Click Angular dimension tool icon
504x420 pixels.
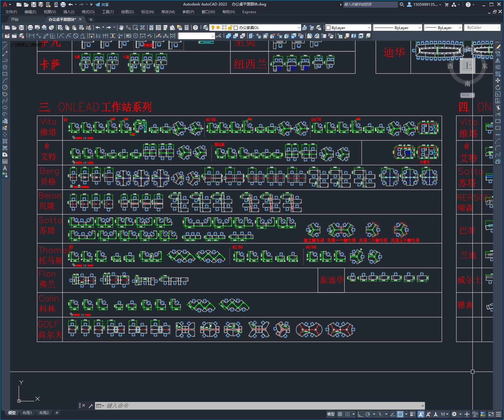pyautogui.click(x=82, y=36)
